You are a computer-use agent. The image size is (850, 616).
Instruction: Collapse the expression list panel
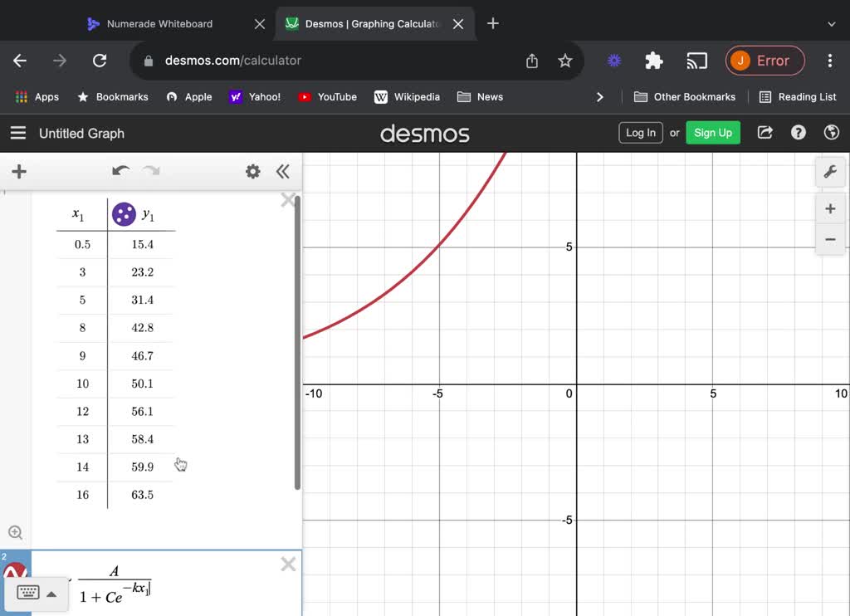coord(283,171)
